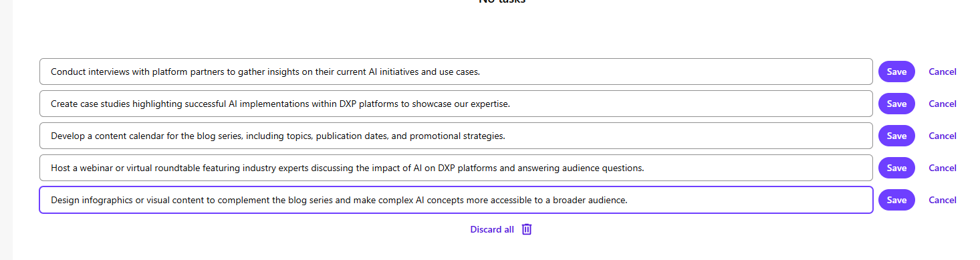Cancel the content calendar task
This screenshot has height=260, width=980.
(943, 136)
